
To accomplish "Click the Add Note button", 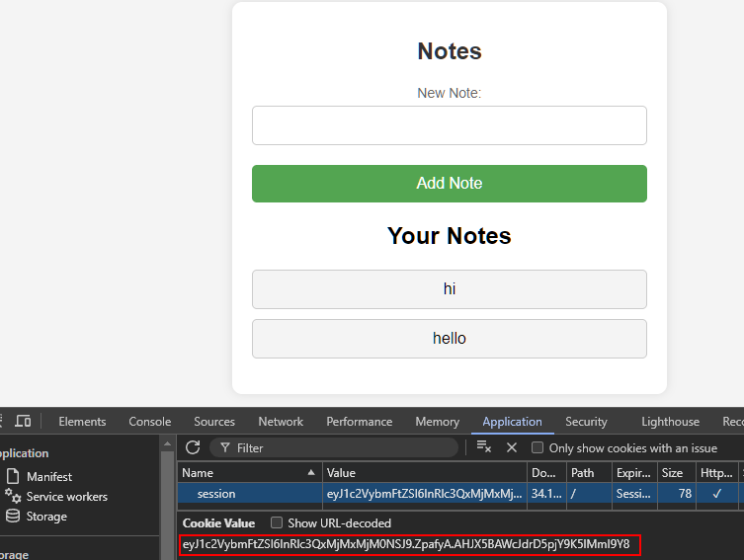I will point(450,184).
